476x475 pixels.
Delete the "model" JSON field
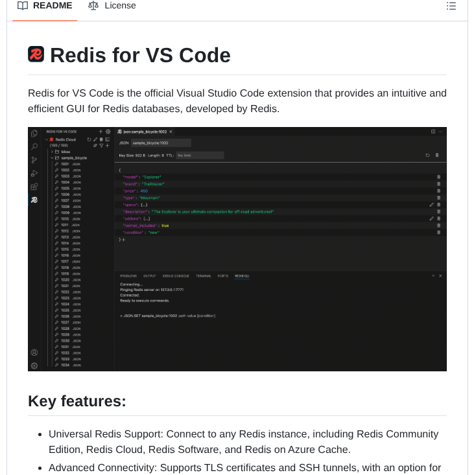(x=438, y=177)
